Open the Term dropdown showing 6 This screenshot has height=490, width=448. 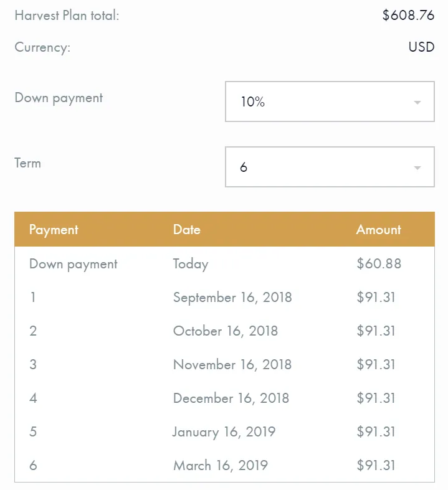[330, 167]
